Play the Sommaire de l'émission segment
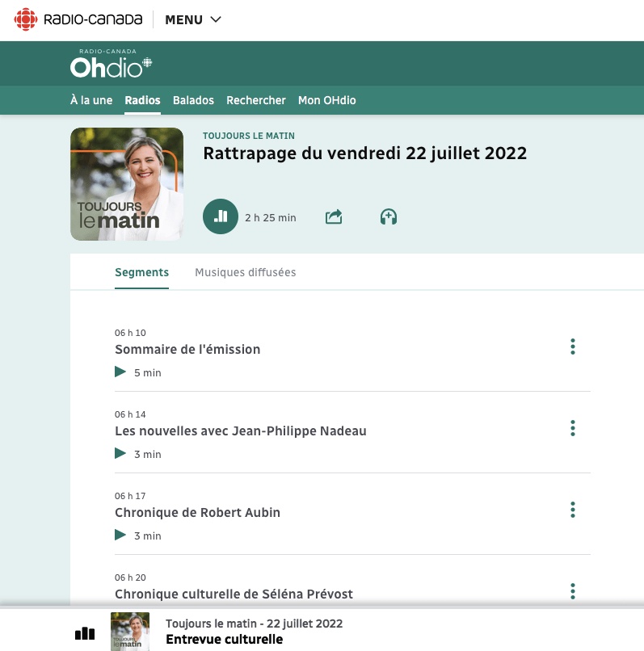Viewport: 644px width, 651px height. [x=121, y=372]
